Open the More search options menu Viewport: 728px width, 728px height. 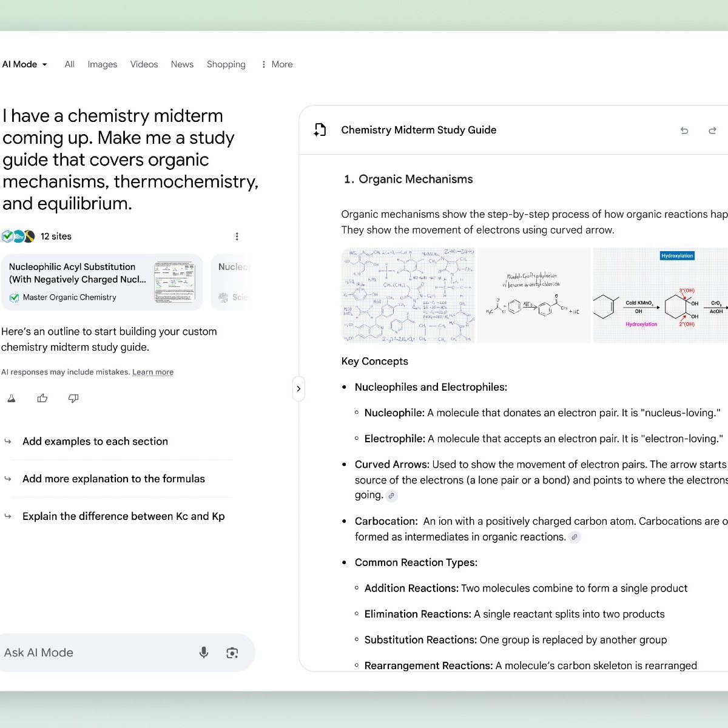pos(277,64)
